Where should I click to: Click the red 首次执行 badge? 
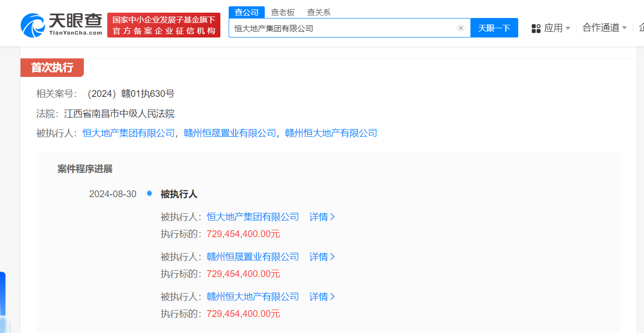pyautogui.click(x=52, y=68)
